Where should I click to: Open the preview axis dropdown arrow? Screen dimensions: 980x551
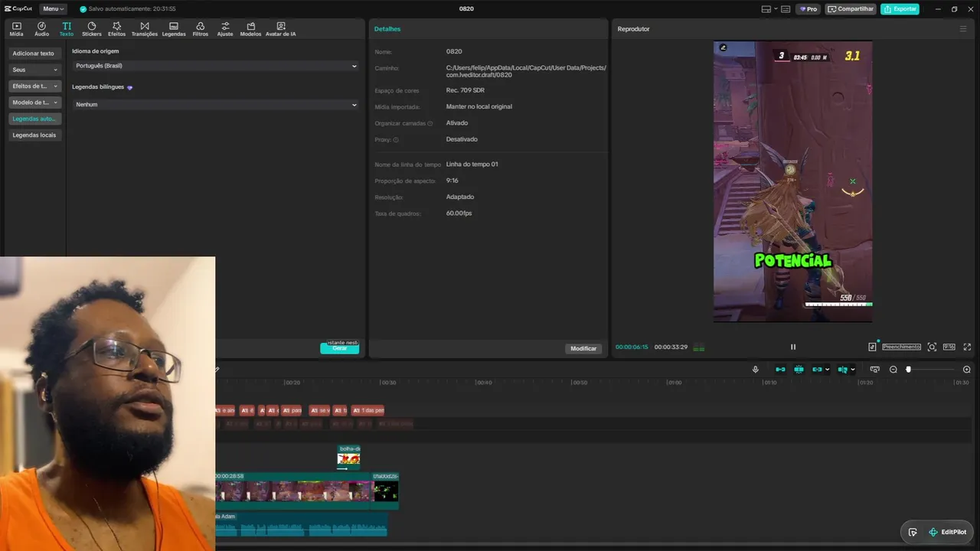coord(853,370)
